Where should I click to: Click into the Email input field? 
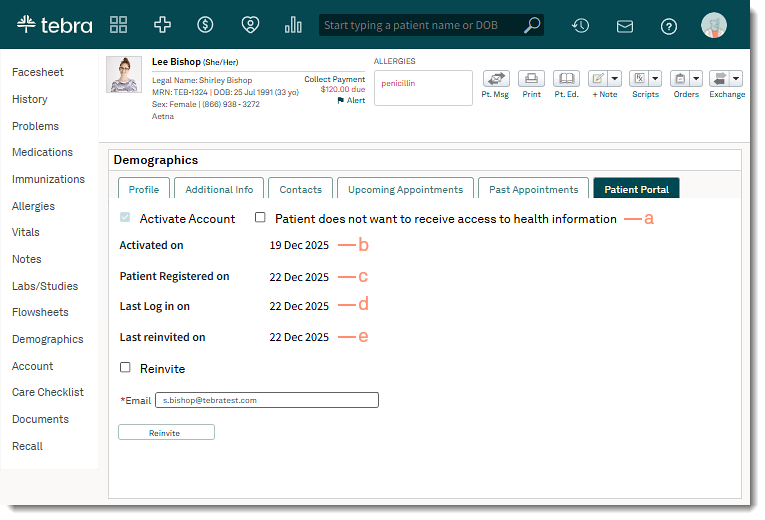click(267, 400)
